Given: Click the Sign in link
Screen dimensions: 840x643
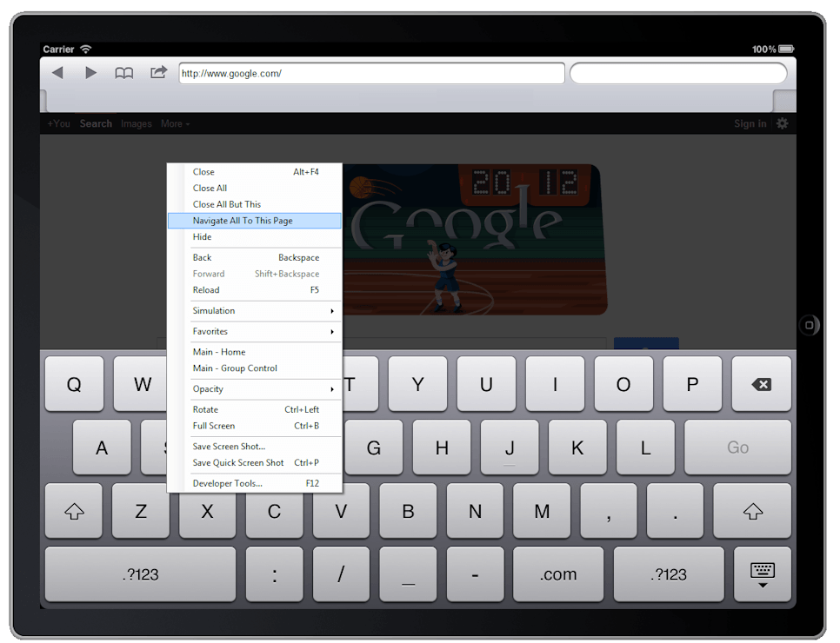Looking at the screenshot, I should pos(750,123).
